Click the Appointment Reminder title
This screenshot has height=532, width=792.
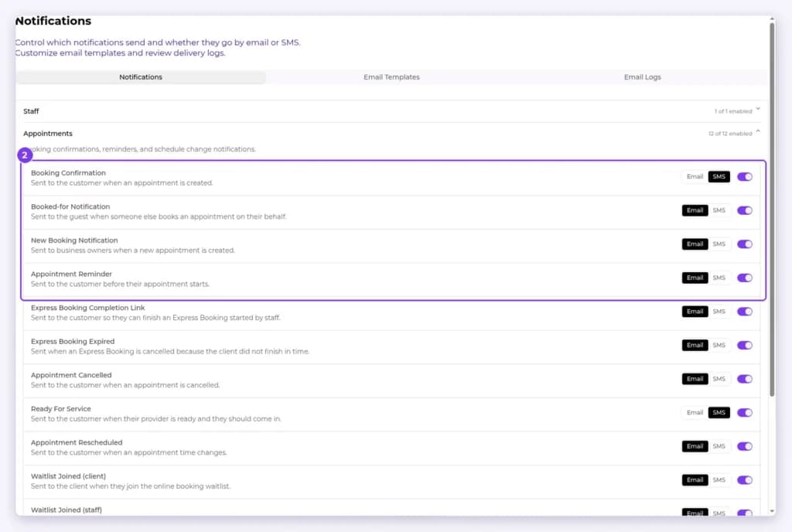pos(71,274)
